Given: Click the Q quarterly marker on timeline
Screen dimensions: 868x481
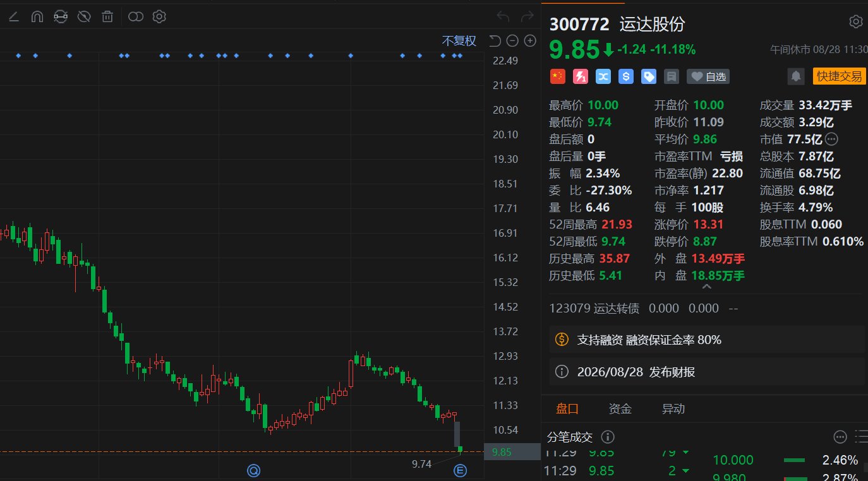Looking at the screenshot, I should pyautogui.click(x=254, y=470).
